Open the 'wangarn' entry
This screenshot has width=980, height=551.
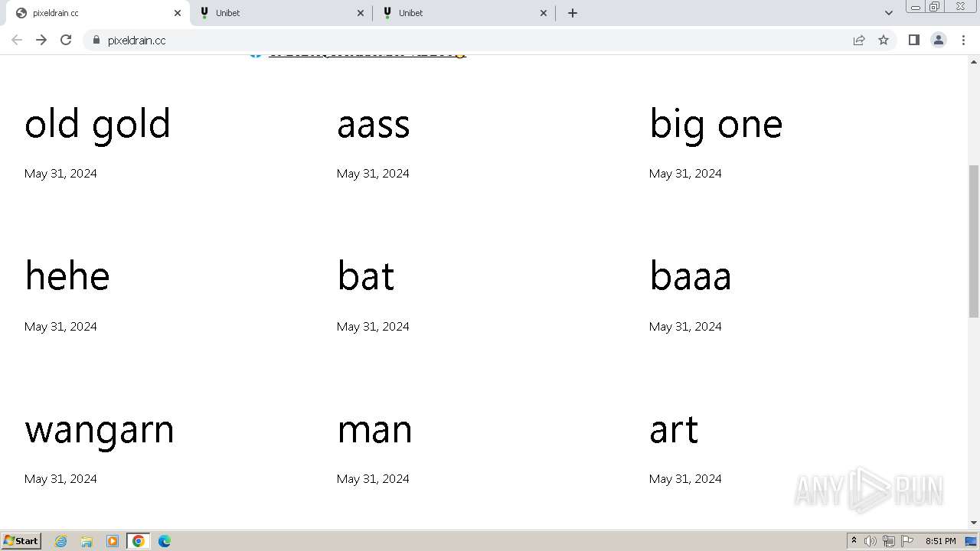(100, 430)
